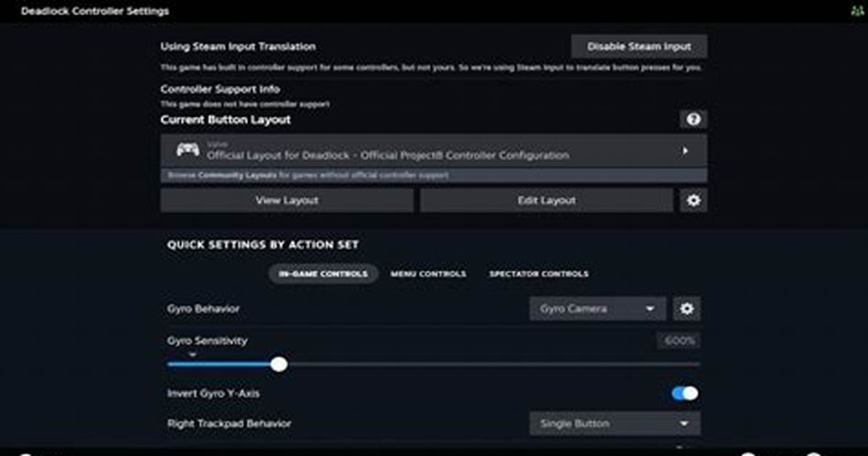Screen dimensions: 868x456
Task: Click the Gyro Sensitivity slider handle
Action: coord(279,364)
